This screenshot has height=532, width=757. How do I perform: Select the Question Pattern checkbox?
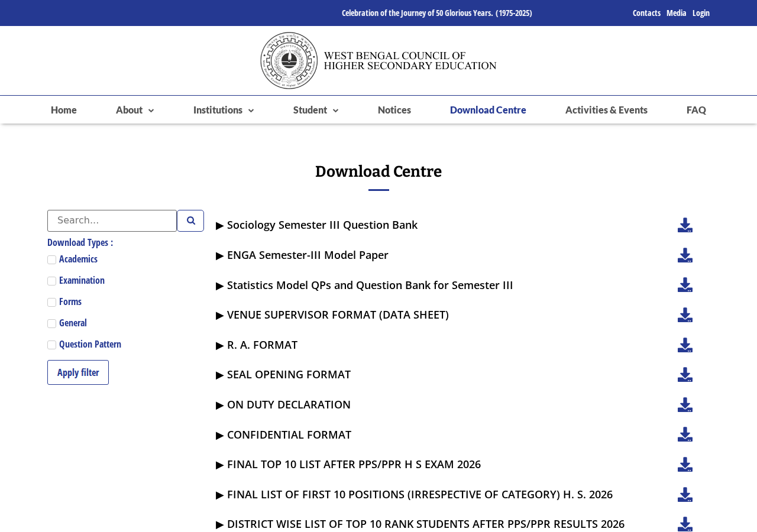coord(51,345)
